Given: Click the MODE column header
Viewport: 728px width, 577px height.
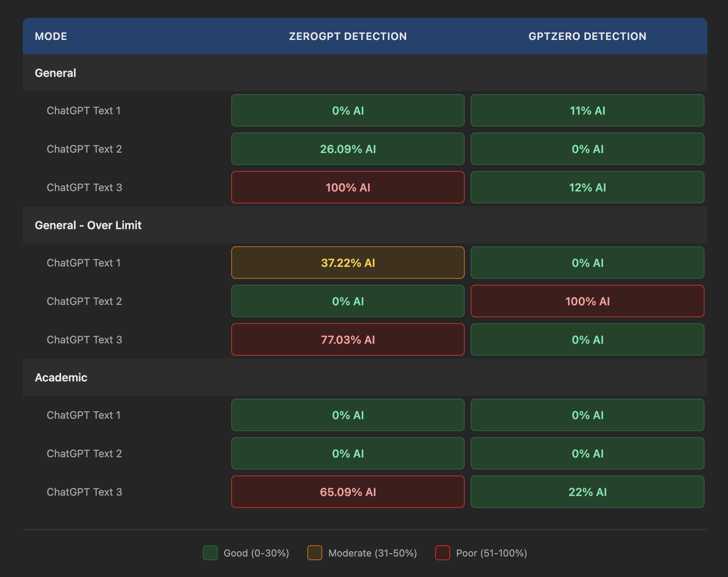Looking at the screenshot, I should 51,36.
